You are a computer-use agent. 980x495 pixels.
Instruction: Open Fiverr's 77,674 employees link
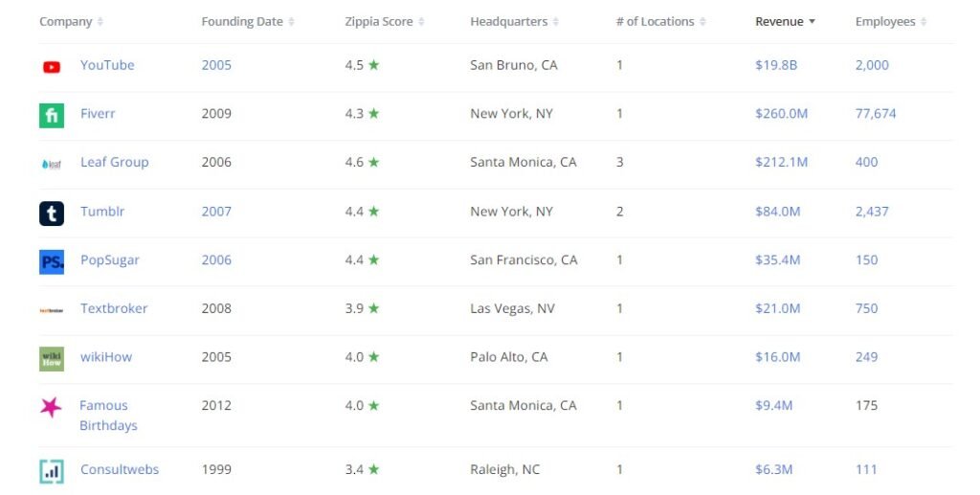876,114
